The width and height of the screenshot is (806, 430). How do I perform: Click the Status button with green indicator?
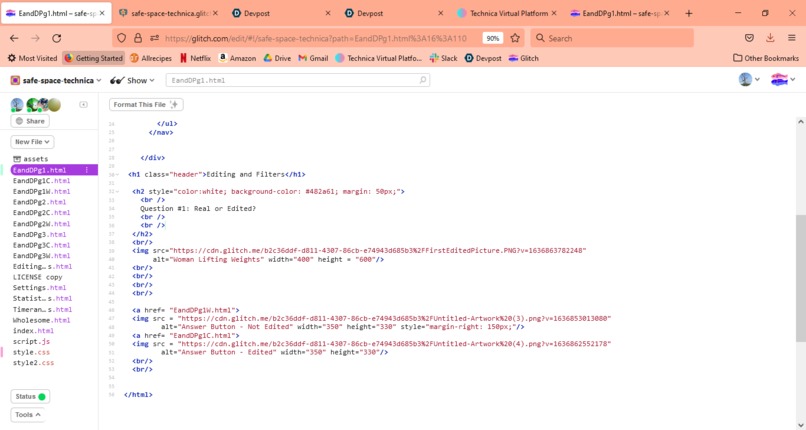point(30,397)
